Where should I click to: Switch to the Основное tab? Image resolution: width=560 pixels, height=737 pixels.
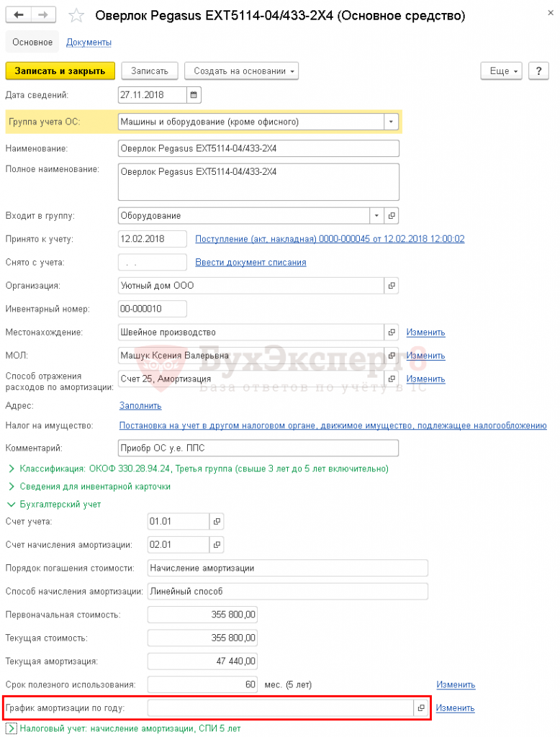(32, 42)
